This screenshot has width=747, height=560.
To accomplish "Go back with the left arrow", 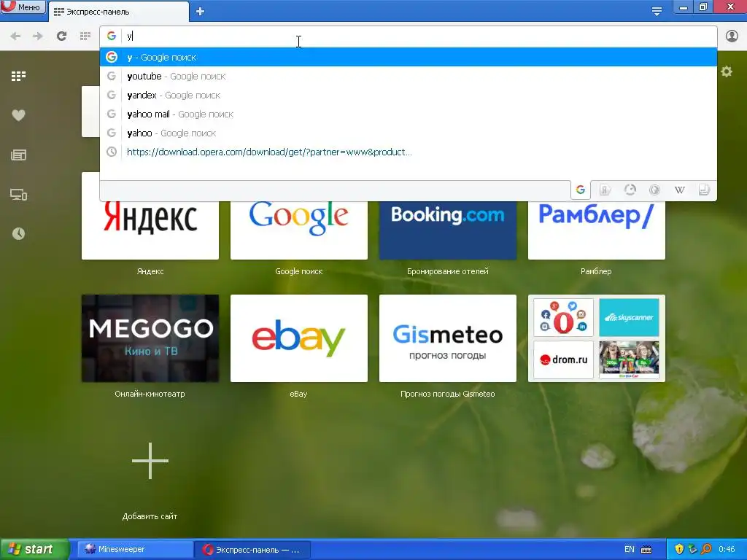I will pyautogui.click(x=15, y=36).
